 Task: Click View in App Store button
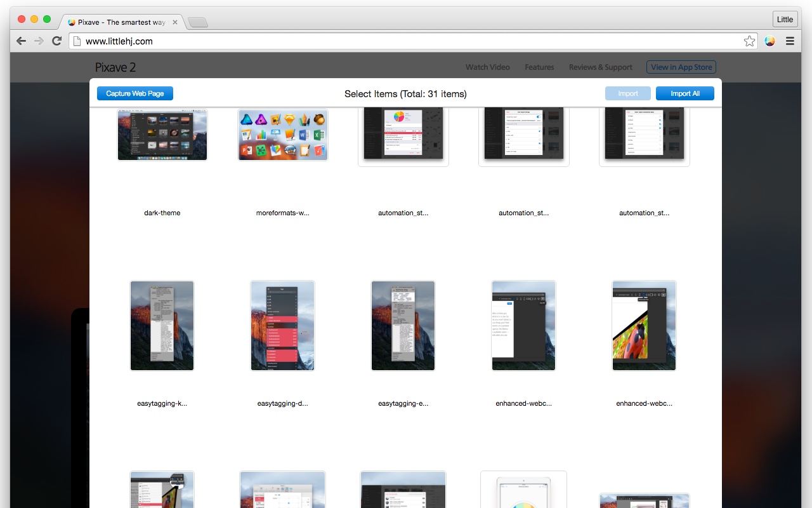point(681,67)
